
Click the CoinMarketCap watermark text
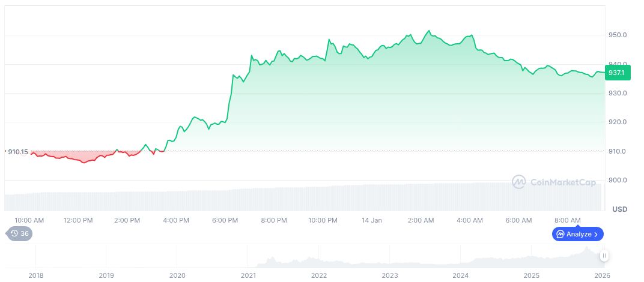(563, 182)
